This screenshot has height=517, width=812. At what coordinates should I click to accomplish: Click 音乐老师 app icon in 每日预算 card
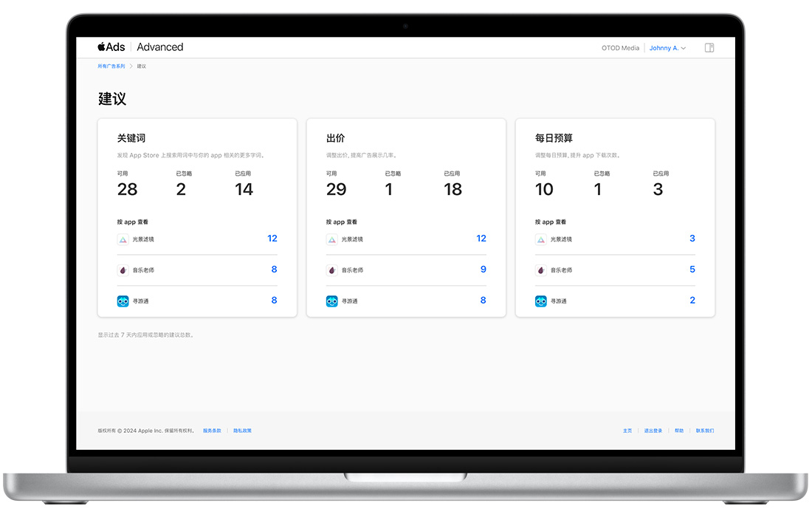pyautogui.click(x=540, y=270)
